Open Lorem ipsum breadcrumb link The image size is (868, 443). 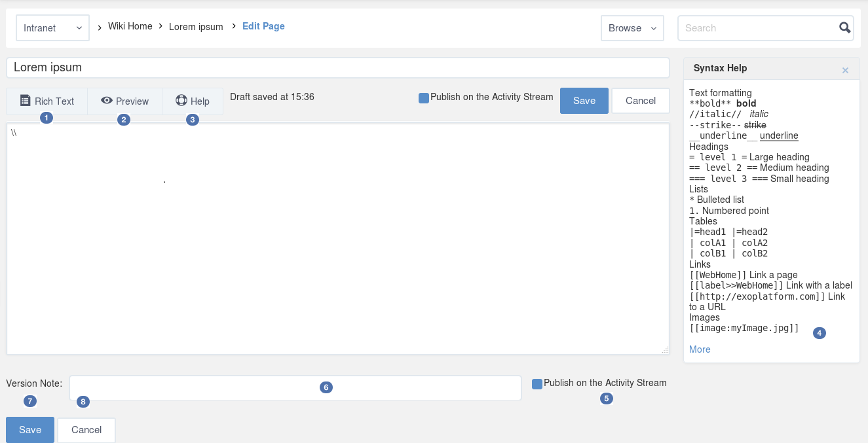[196, 27]
